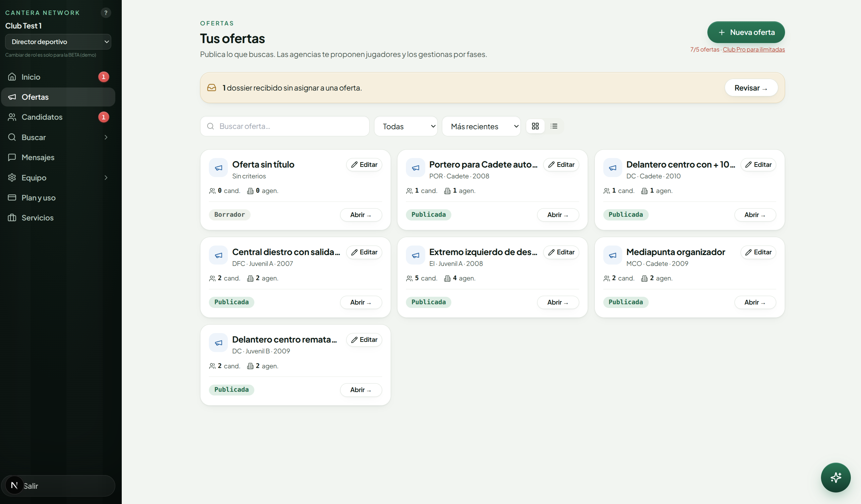
Task: Abrir the Portero para Cadete offer
Action: pyautogui.click(x=557, y=215)
